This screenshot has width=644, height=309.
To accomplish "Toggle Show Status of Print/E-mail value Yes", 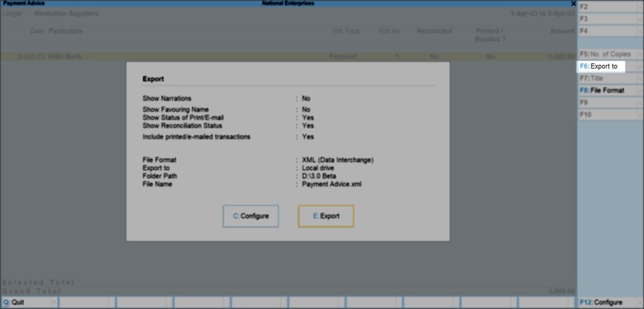I will click(x=308, y=118).
